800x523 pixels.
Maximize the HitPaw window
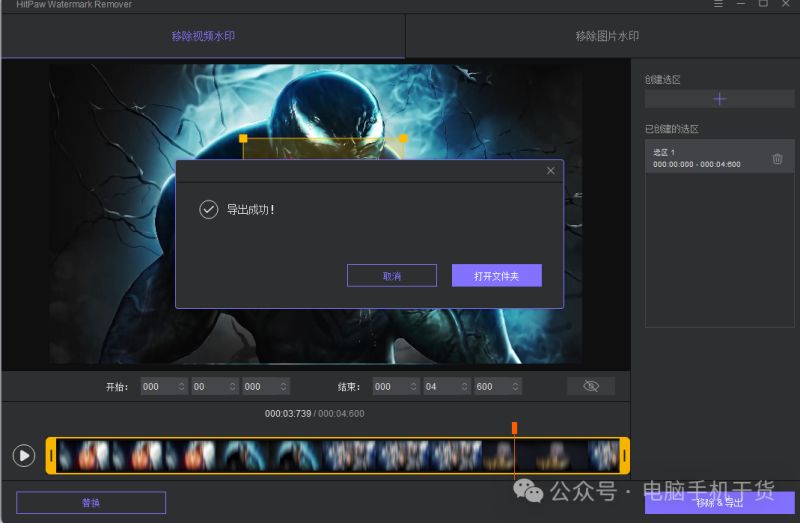pos(763,4)
